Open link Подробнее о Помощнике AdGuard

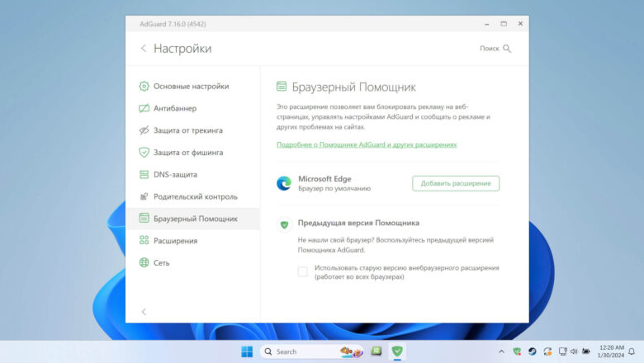367,144
